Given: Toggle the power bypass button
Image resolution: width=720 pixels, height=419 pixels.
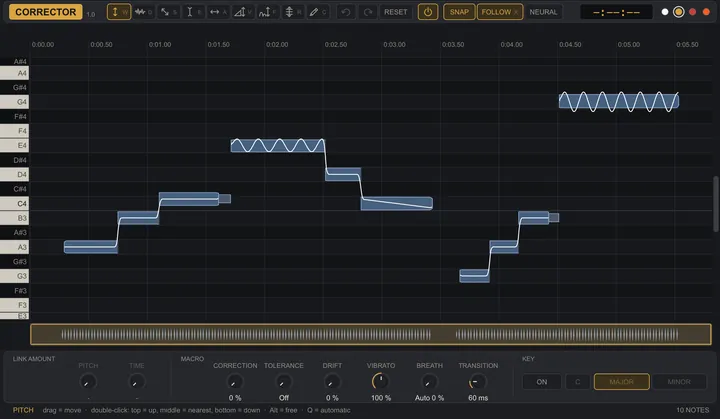Looking at the screenshot, I should 428,12.
